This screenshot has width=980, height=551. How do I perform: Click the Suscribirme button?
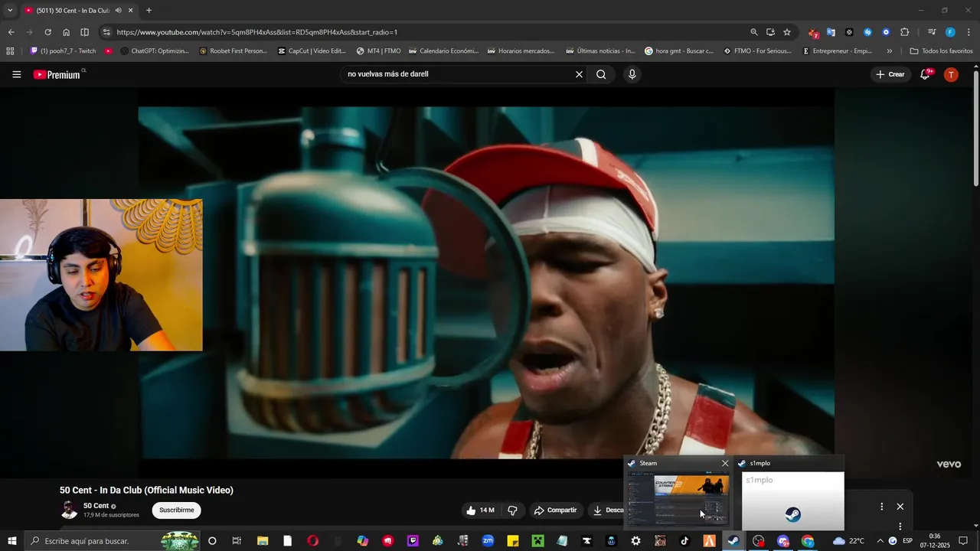[176, 510]
